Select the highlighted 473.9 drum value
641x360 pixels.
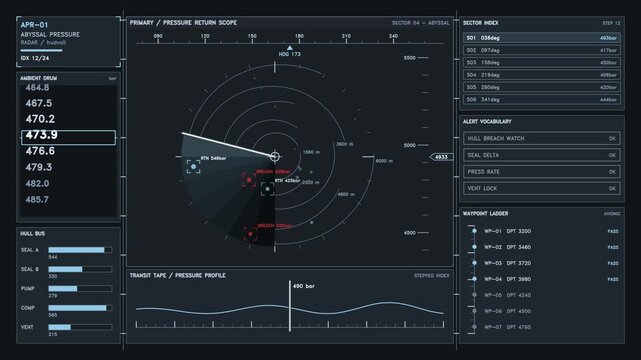pos(68,137)
